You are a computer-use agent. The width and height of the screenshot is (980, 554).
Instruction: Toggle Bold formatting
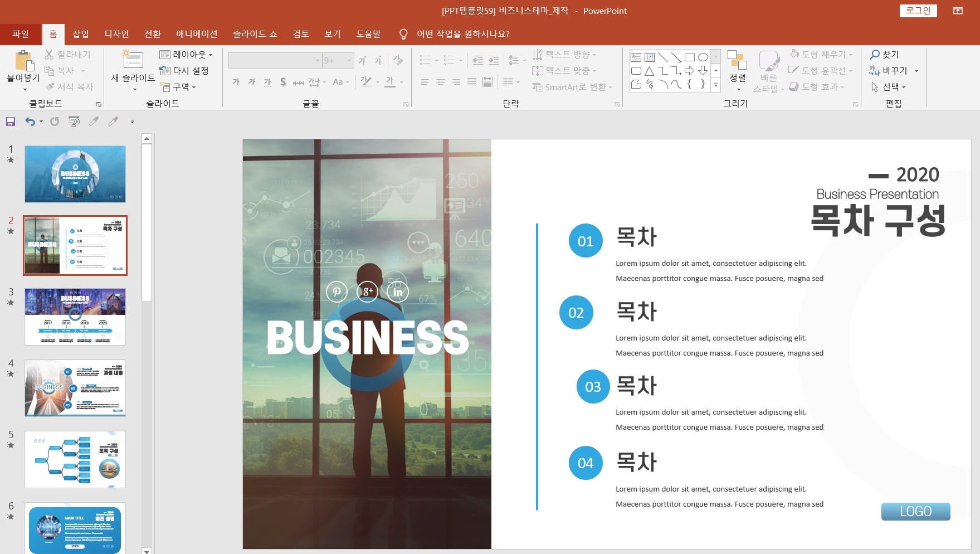click(x=236, y=82)
